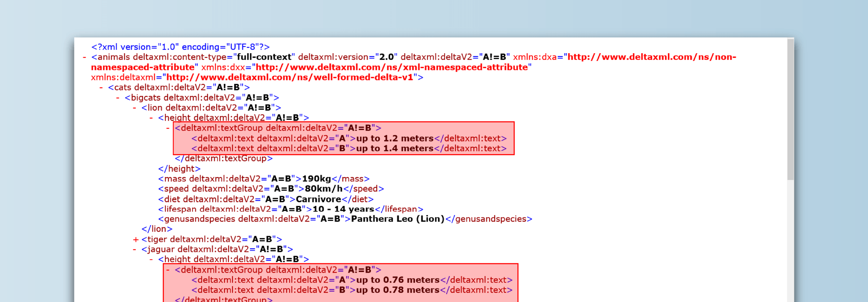Collapse the lion element node

point(135,108)
